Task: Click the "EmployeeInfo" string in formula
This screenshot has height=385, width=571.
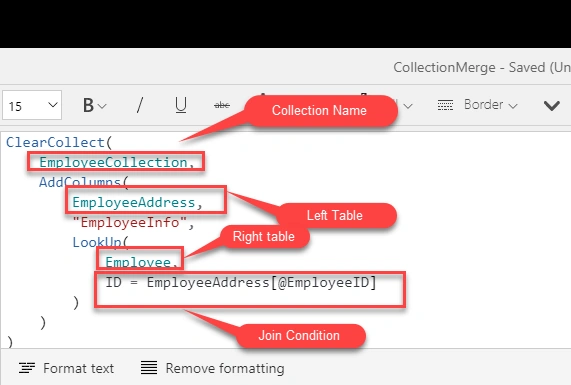Action: click(130, 222)
